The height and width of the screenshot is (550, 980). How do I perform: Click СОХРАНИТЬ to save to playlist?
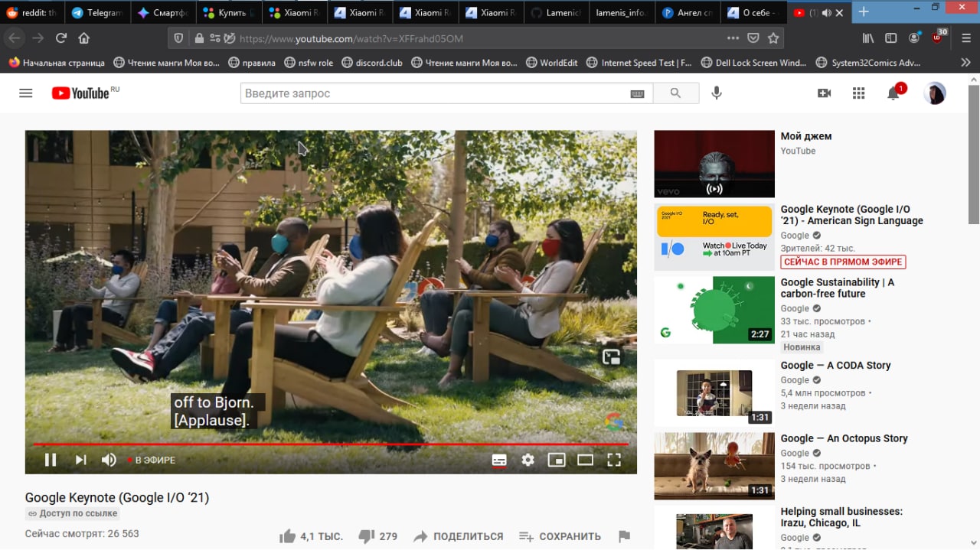click(x=560, y=536)
